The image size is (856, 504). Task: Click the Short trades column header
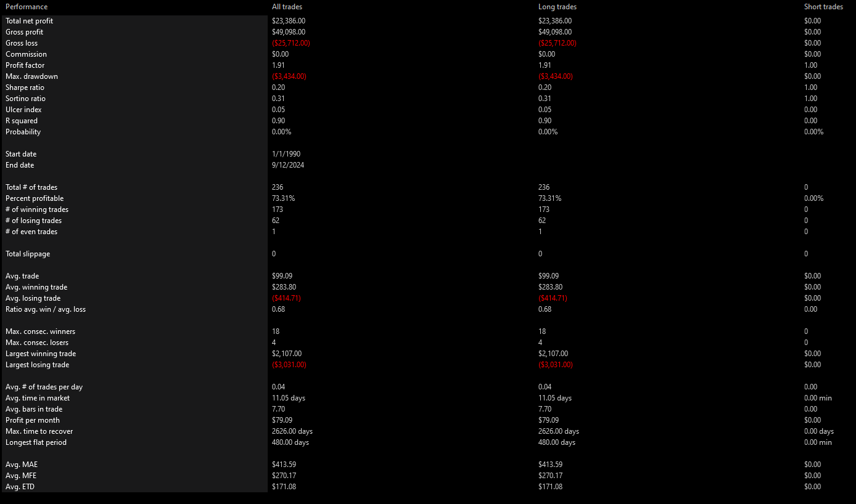[823, 7]
